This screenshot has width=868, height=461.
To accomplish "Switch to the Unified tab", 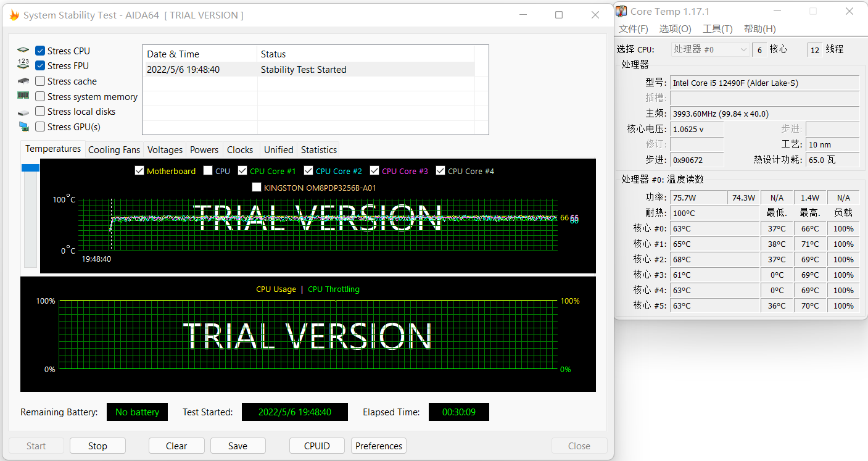I will point(279,149).
